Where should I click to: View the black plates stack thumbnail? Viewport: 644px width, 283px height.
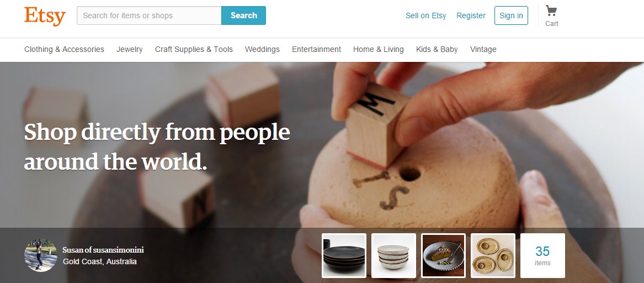coord(344,255)
